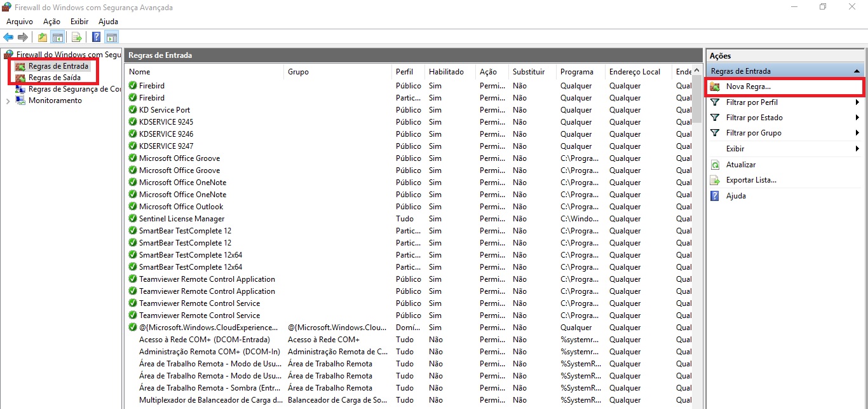Open the Filtrar por Perfil submenu arrow
868x409 pixels.
(857, 102)
